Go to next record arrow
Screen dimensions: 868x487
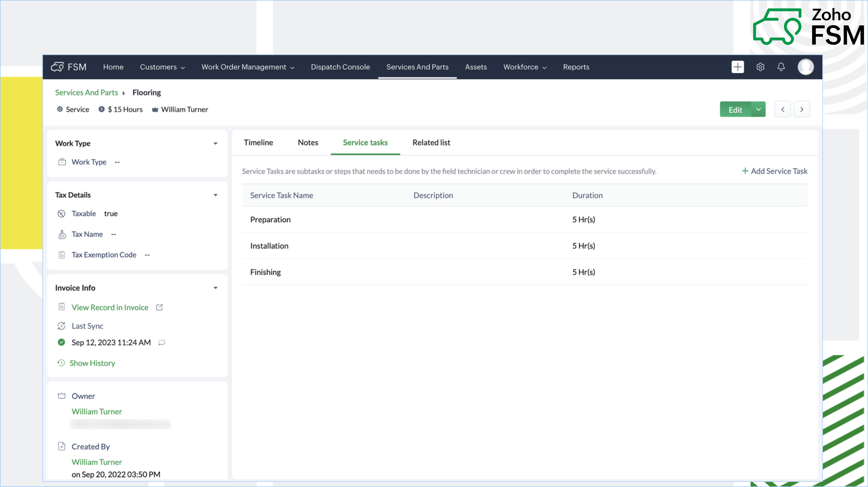coord(802,109)
